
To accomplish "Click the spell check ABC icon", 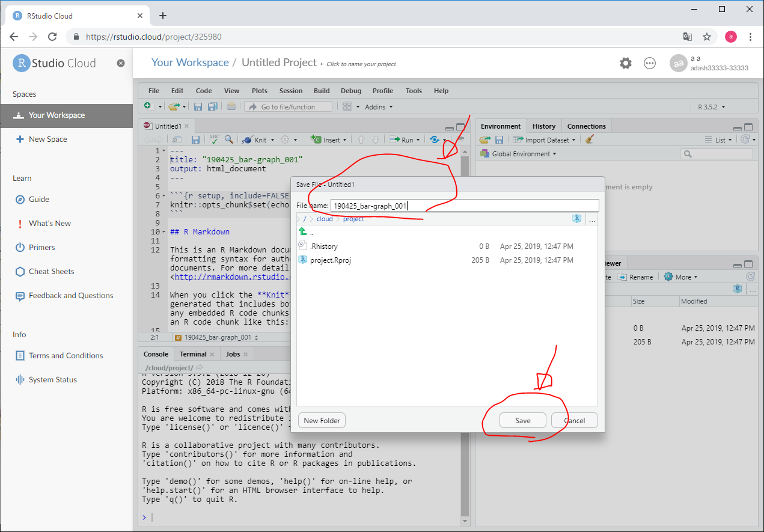I will [214, 139].
